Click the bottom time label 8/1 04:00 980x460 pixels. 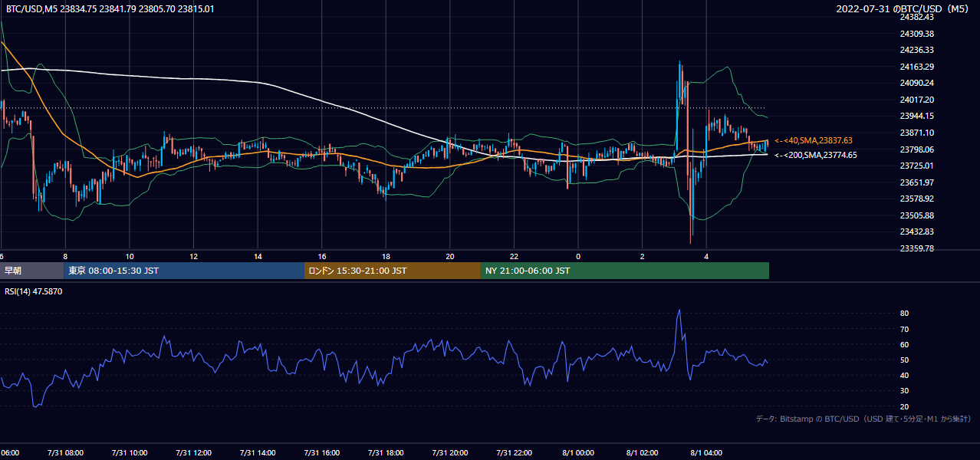pyautogui.click(x=706, y=452)
